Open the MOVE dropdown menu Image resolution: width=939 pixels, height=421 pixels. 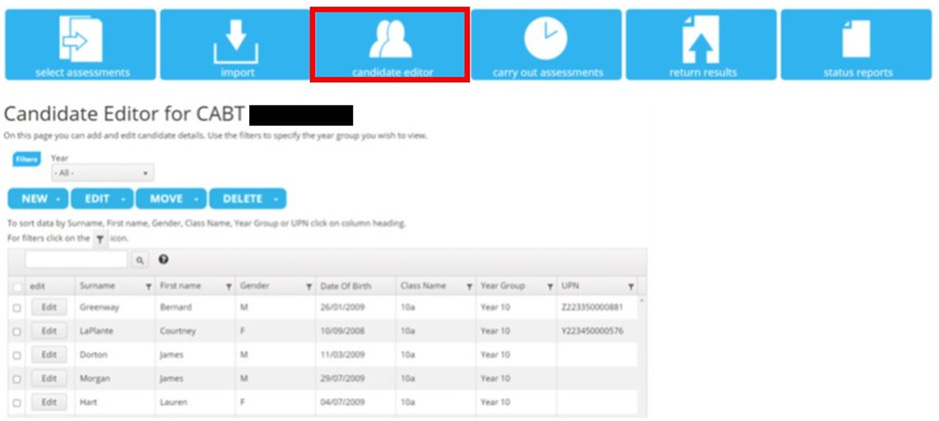pyautogui.click(x=171, y=199)
